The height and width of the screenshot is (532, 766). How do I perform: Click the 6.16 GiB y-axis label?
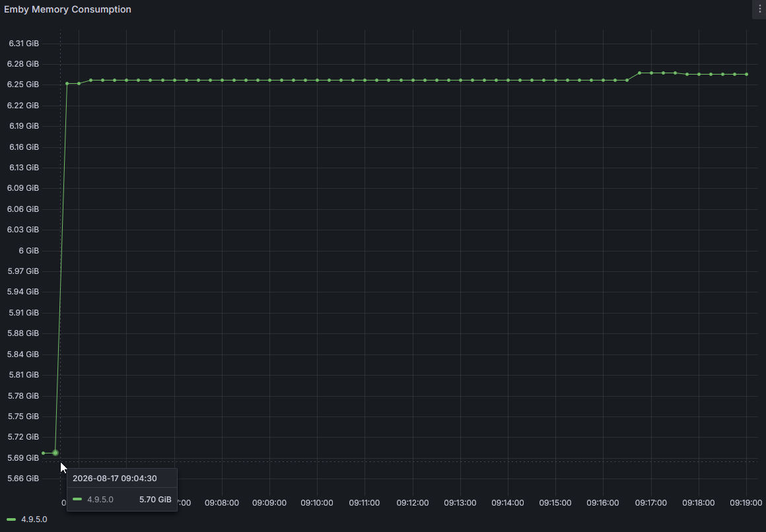[24, 147]
